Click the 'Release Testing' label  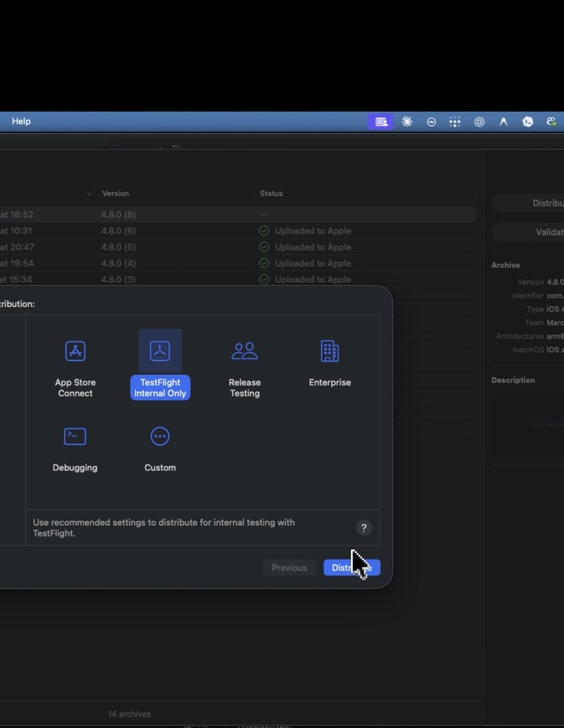tap(245, 388)
